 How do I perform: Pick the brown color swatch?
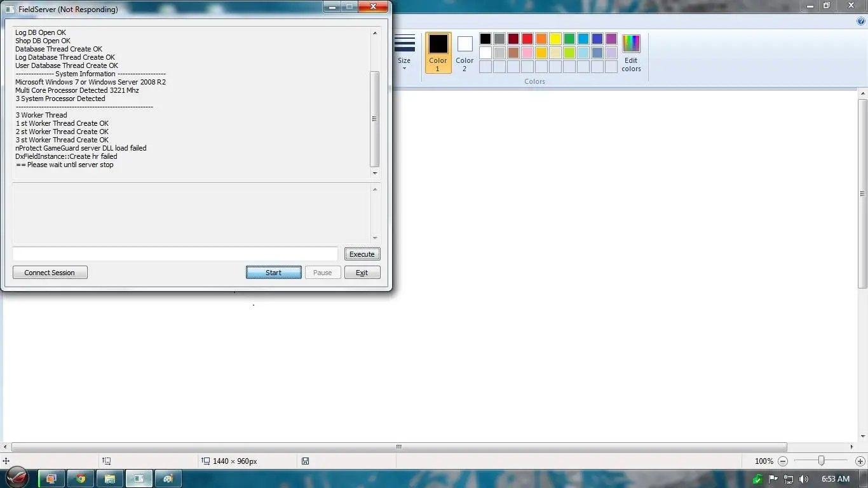[513, 53]
